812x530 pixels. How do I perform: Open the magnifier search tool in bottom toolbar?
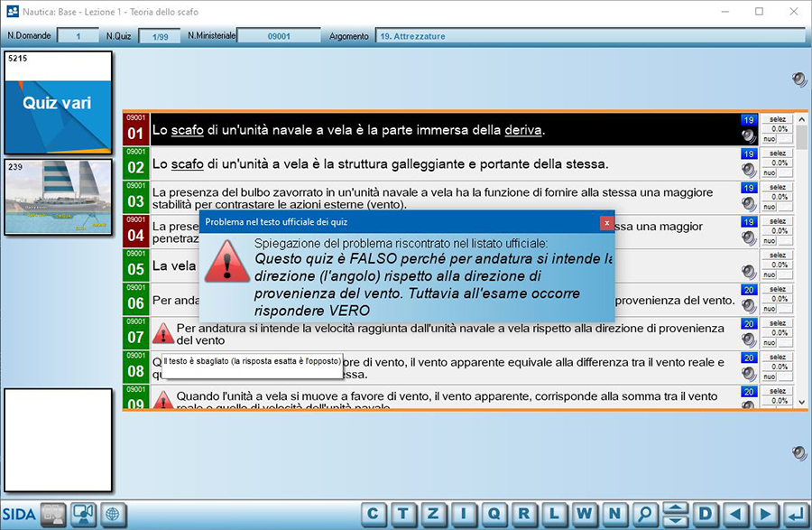pos(644,515)
